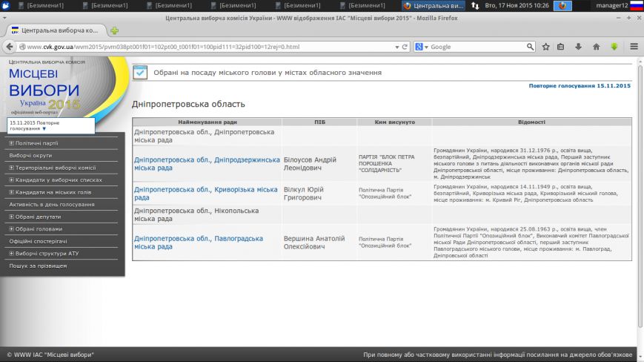The height and width of the screenshot is (362, 644).
Task: Open the URL history dropdown arrow
Action: click(396, 47)
